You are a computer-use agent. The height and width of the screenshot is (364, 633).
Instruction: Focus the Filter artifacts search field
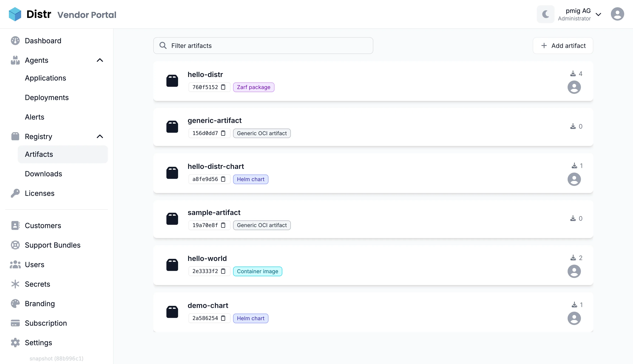pyautogui.click(x=263, y=45)
